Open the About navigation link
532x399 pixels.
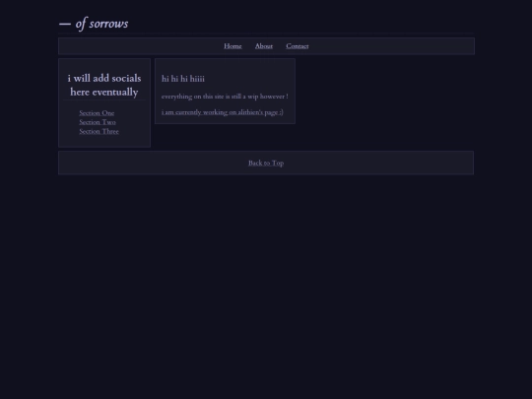[264, 46]
